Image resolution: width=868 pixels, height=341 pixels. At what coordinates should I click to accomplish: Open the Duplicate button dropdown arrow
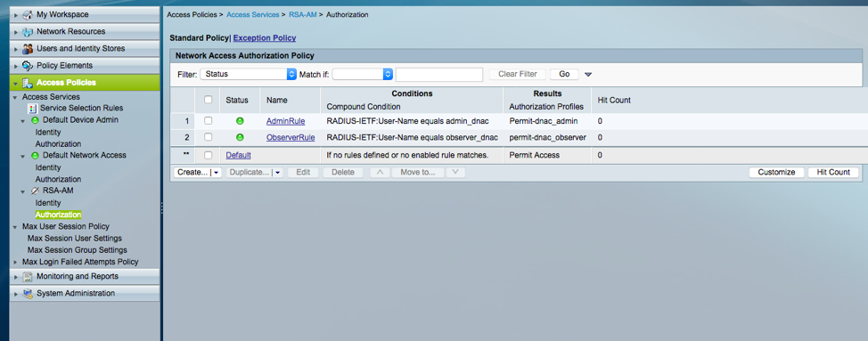coord(278,173)
